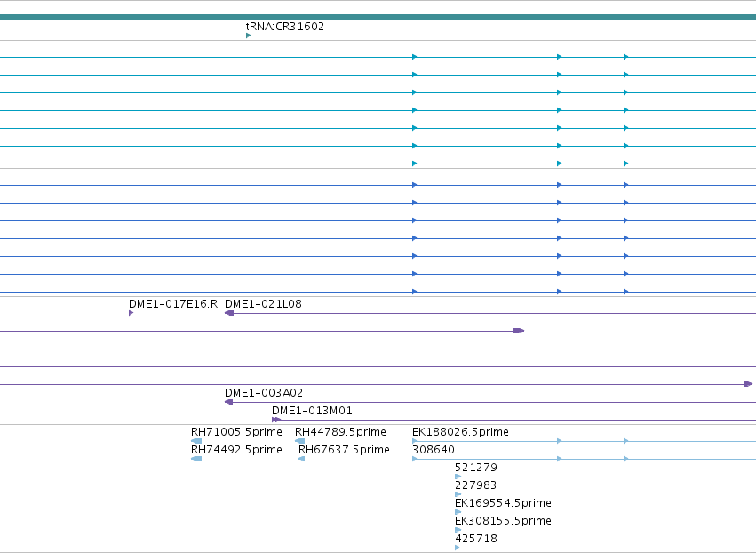756x553 pixels.
Task: Select the small arrow under RH67637.5prime
Action: coord(302,459)
